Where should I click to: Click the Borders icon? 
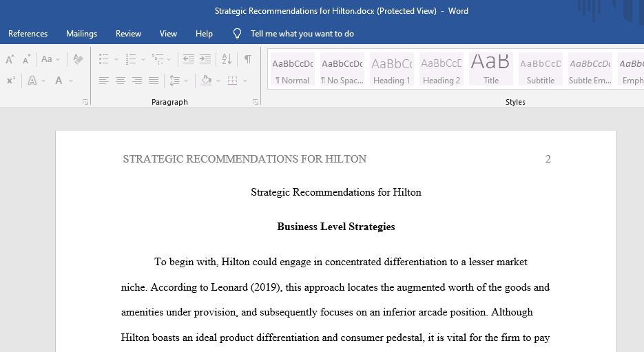click(233, 81)
